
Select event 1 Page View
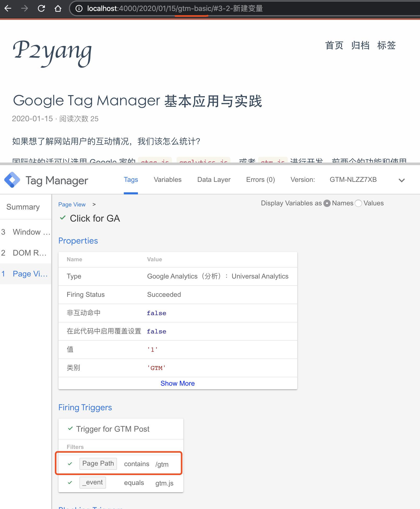click(x=26, y=274)
